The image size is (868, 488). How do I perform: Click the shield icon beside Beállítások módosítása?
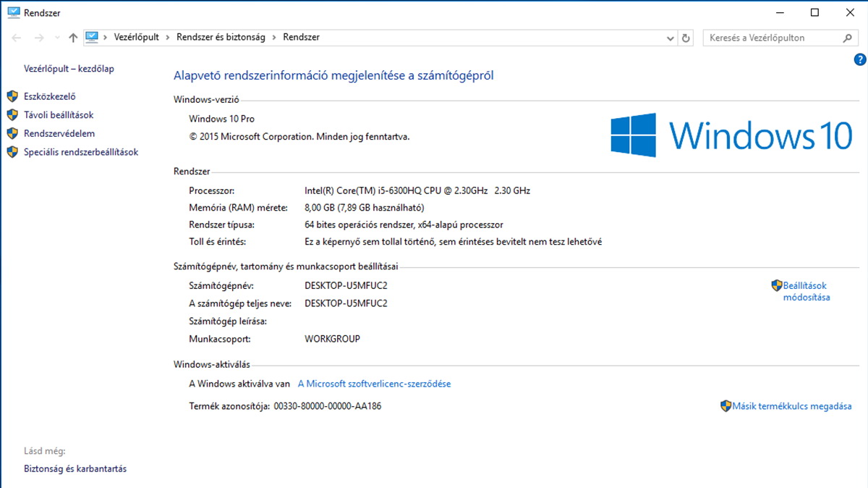coord(777,286)
